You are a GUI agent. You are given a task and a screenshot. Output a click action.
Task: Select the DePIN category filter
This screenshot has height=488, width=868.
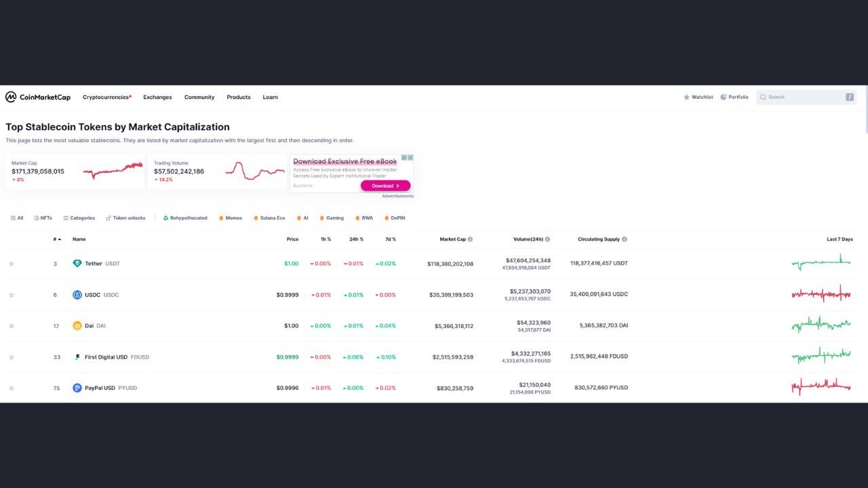coord(395,218)
